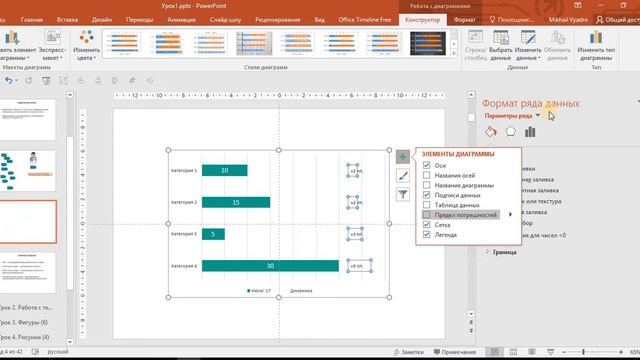Open Изменить цвета color palette dropdown

pyautogui.click(x=86, y=45)
